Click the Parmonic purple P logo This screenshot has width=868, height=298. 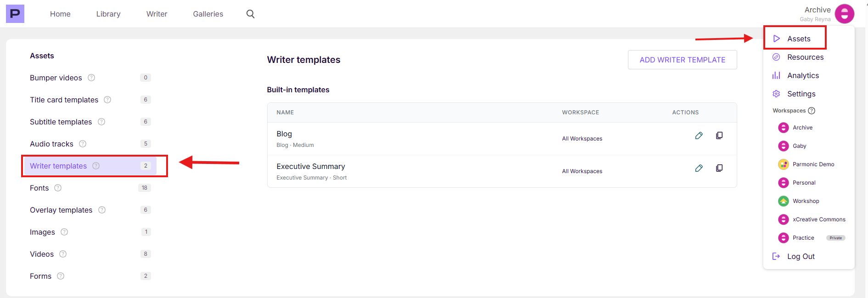pos(15,14)
